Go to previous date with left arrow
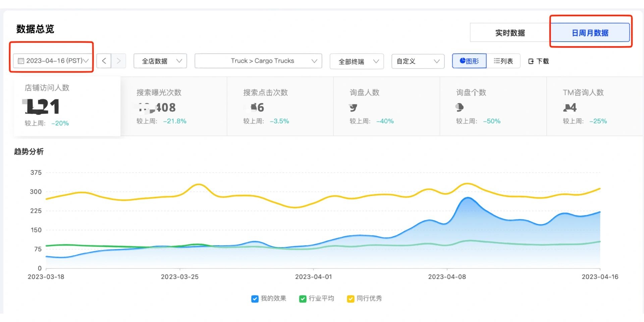 coord(104,61)
